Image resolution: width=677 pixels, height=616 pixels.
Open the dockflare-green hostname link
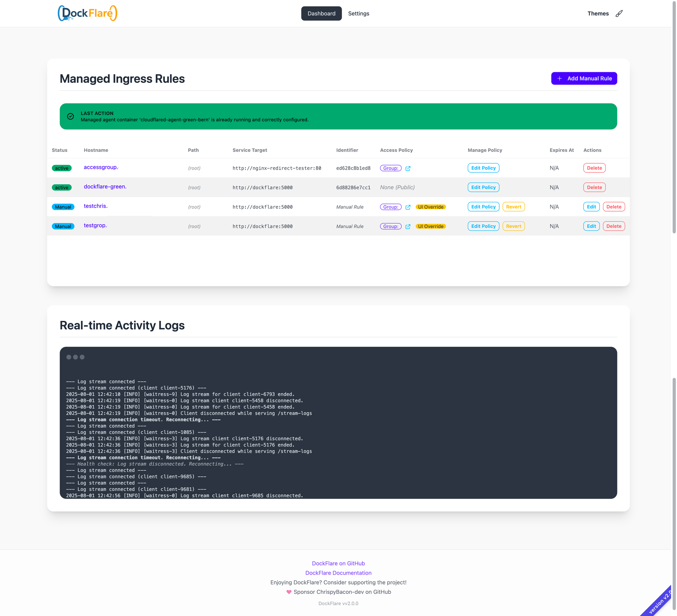105,187
